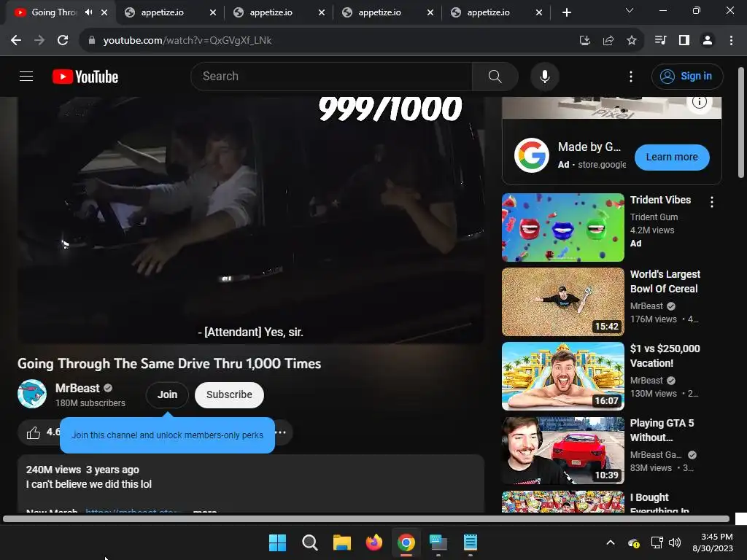Go back with the browser back arrow

pos(16,41)
